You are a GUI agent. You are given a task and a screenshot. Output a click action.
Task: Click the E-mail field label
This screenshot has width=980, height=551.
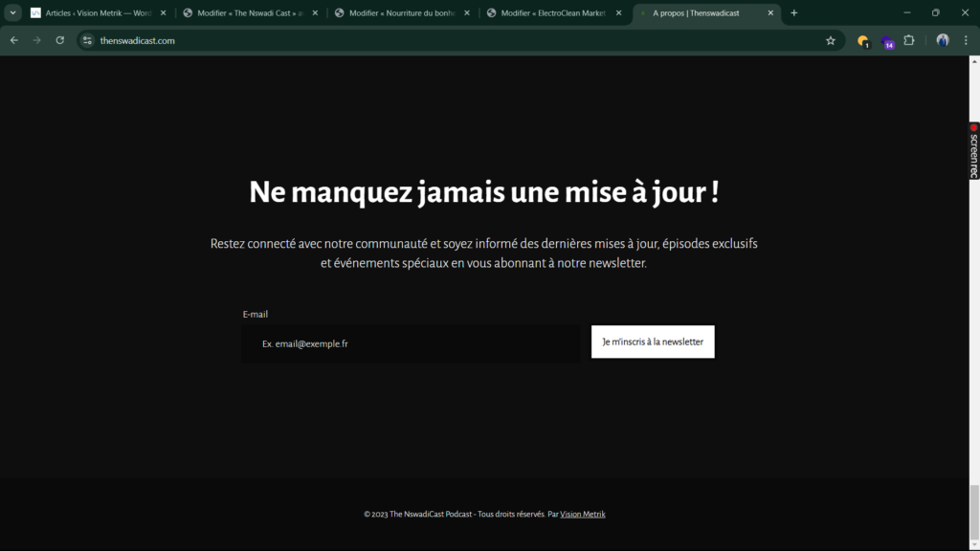(255, 314)
